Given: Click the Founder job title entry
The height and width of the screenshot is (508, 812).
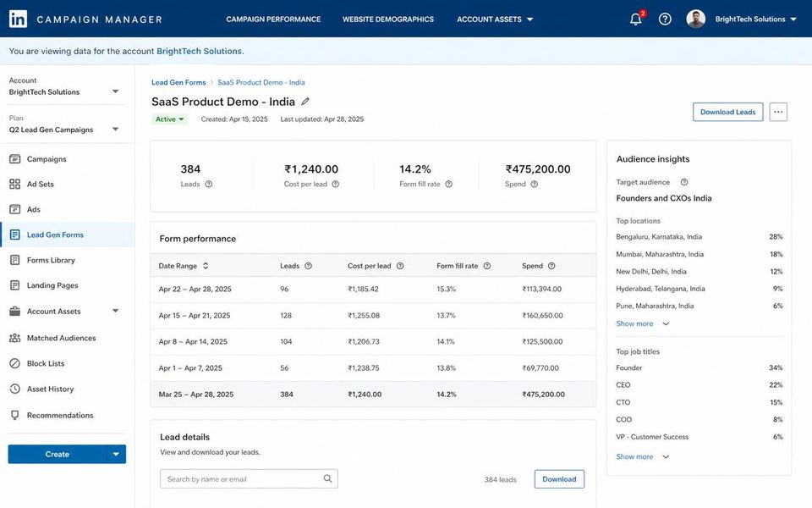Looking at the screenshot, I should 628,368.
